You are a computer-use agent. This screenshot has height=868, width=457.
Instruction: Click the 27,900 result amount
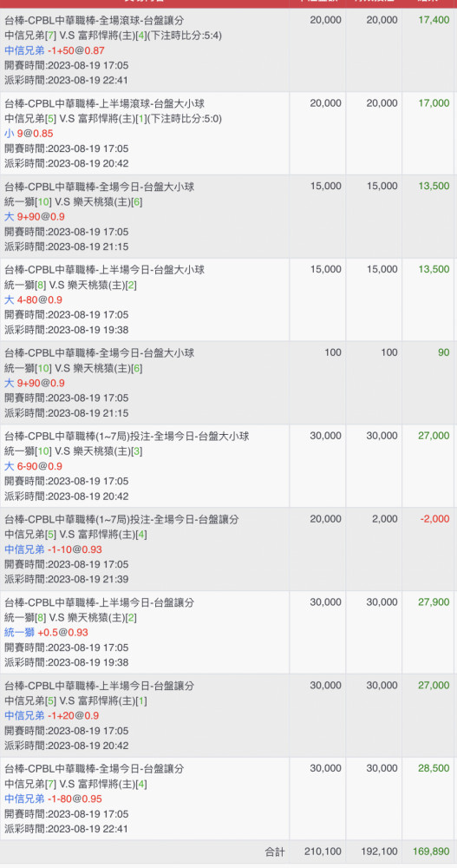(434, 602)
